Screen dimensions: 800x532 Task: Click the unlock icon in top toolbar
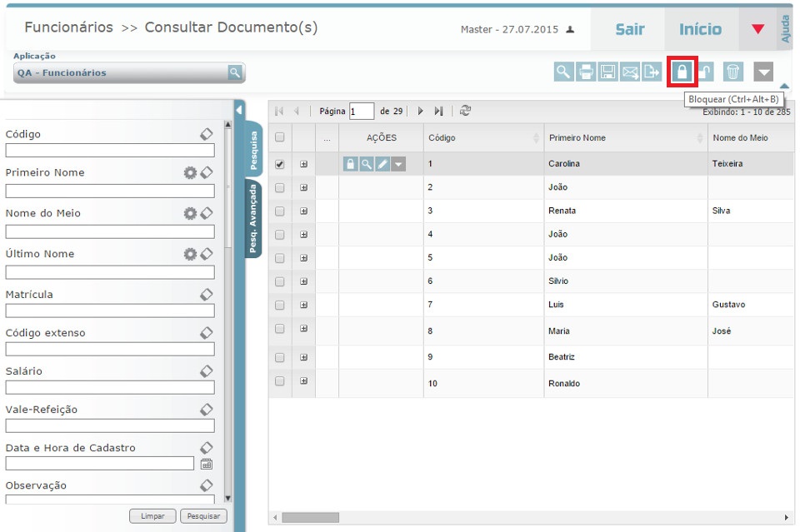706,72
